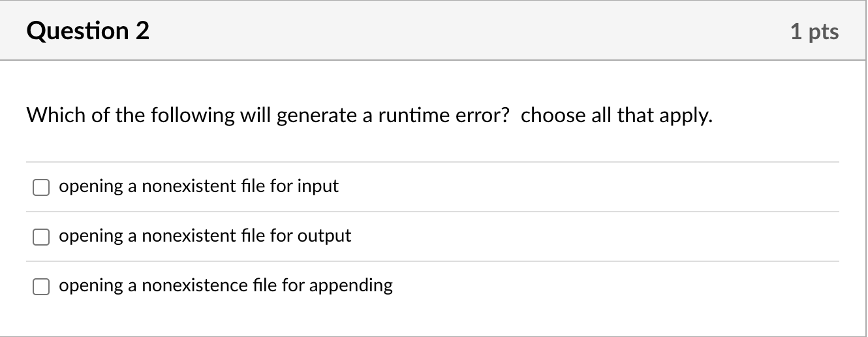
Task: Select the 'opening a nonexistent file for output' answer text
Action: coord(205,236)
